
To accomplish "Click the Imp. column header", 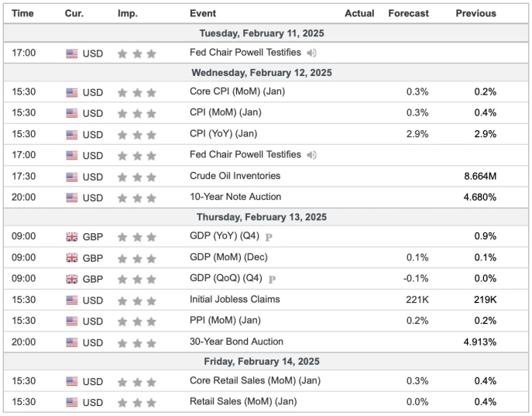I will coord(128,13).
